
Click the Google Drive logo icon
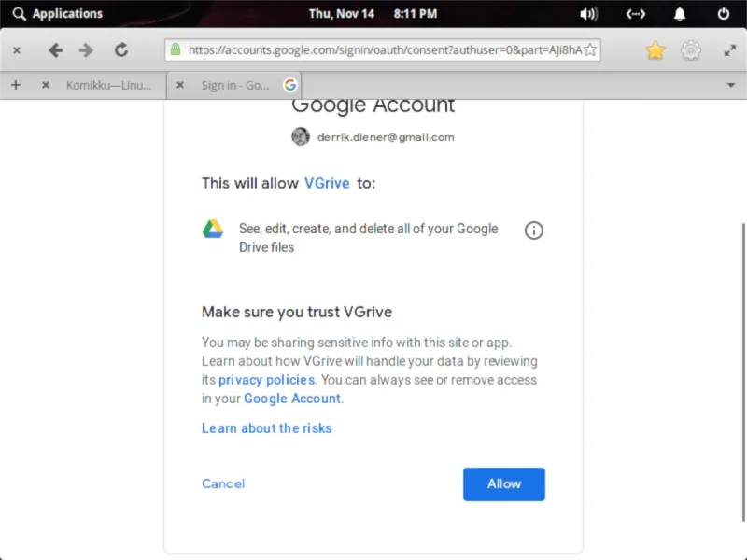[213, 229]
